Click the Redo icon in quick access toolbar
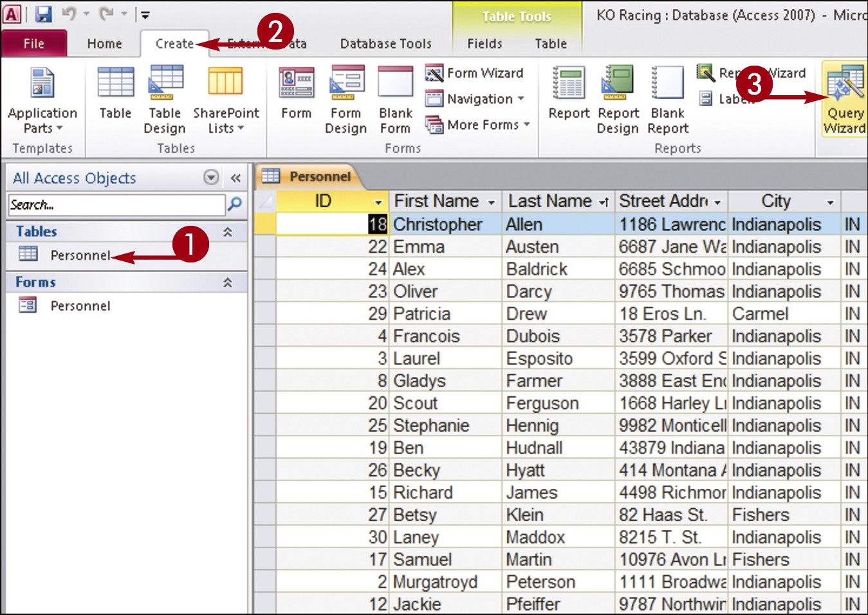Viewport: 868px width, 615px height. 106,14
